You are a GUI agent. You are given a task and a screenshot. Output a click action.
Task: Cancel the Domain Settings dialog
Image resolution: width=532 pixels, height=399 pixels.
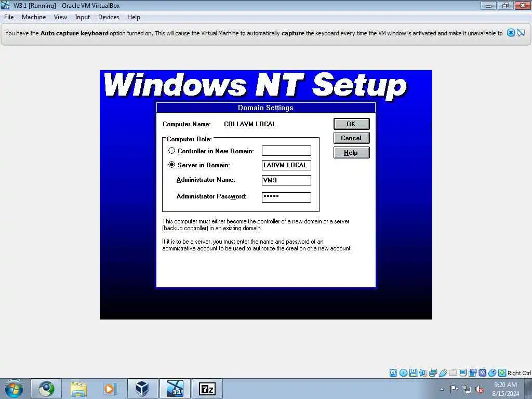tap(352, 138)
